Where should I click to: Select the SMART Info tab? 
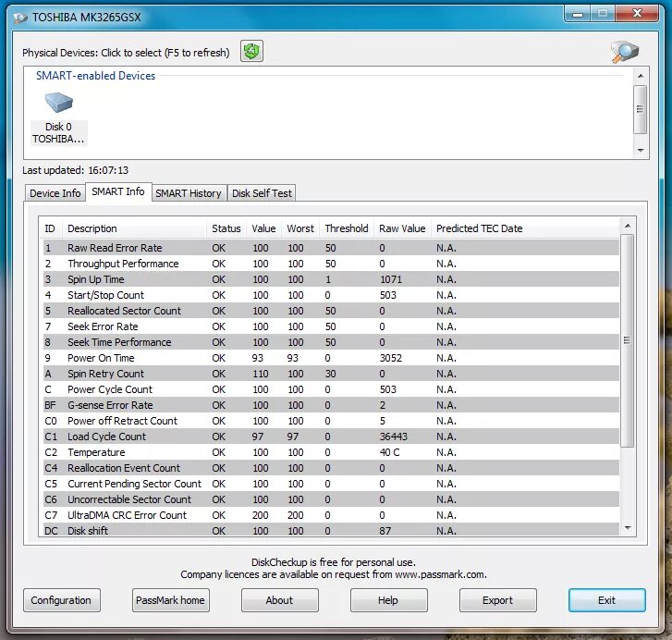point(118,191)
